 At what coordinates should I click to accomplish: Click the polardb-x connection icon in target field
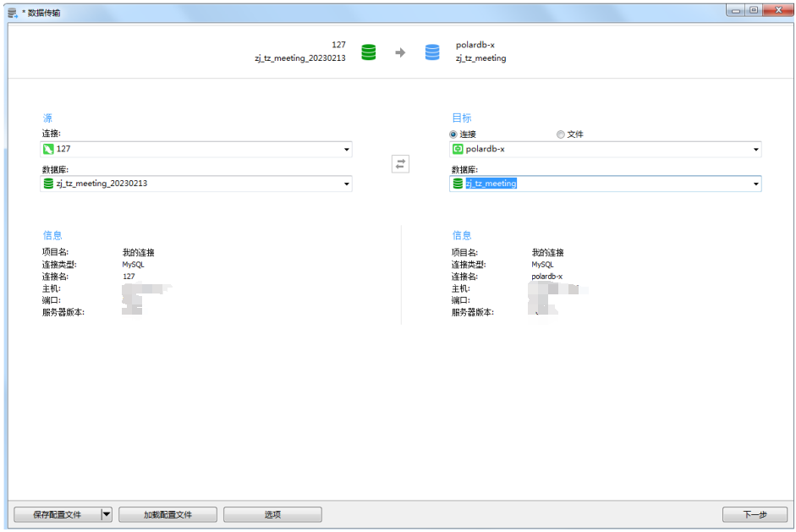[x=458, y=150]
